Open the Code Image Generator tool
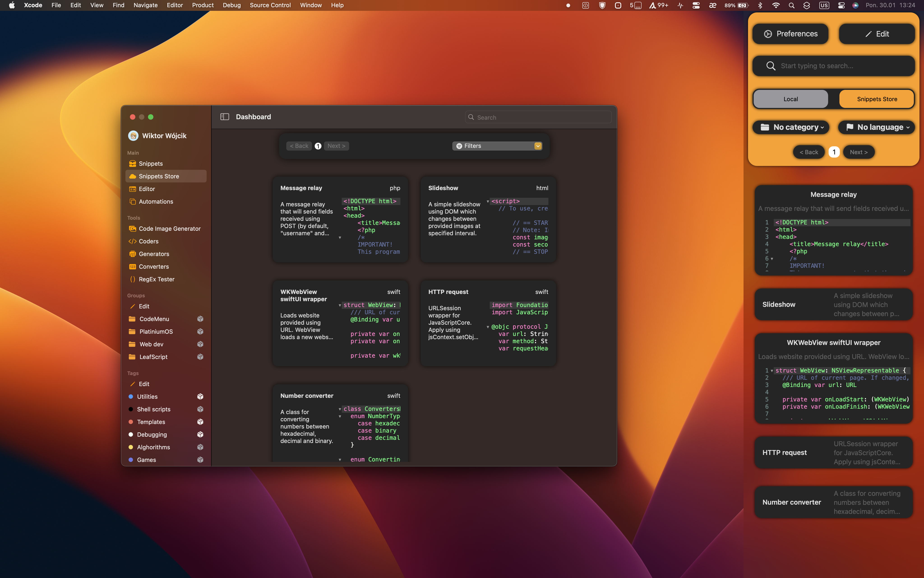The image size is (924, 578). [166, 228]
